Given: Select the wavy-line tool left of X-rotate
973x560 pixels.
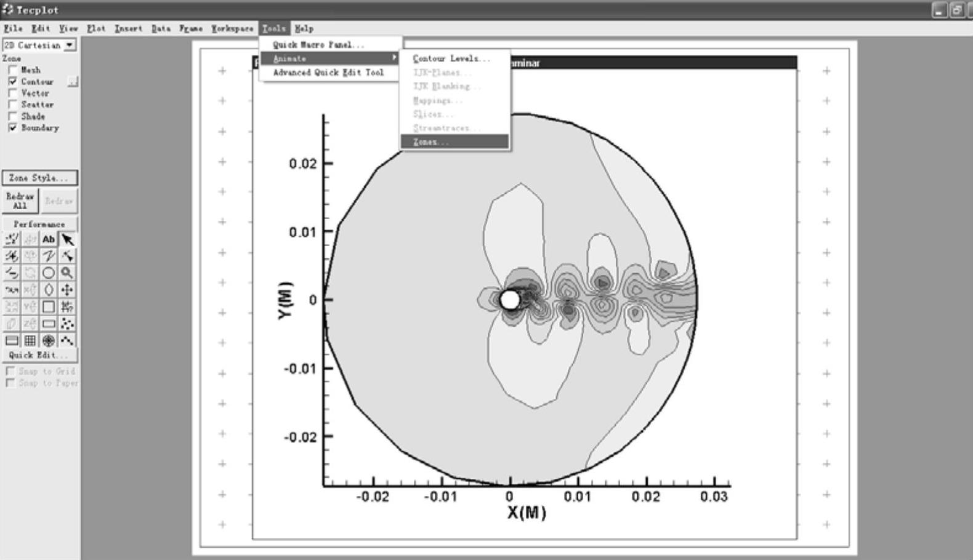Looking at the screenshot, I should 12,290.
